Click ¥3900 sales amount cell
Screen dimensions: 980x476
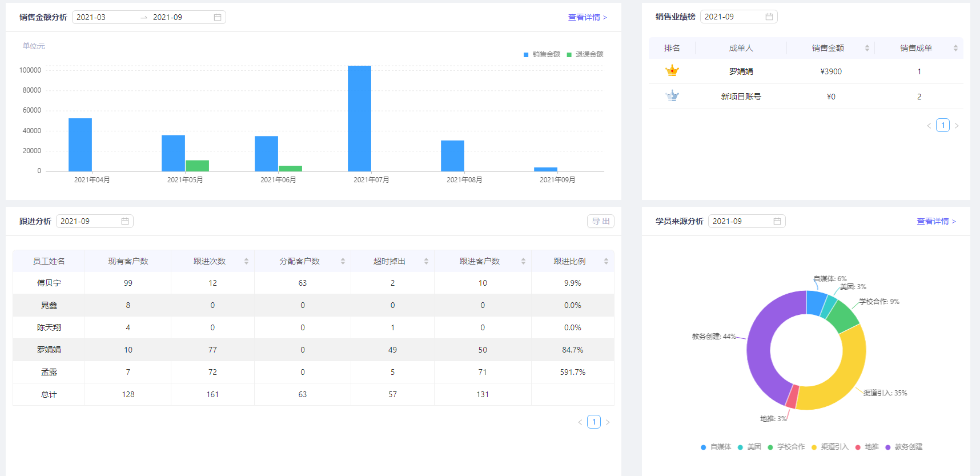coord(831,71)
